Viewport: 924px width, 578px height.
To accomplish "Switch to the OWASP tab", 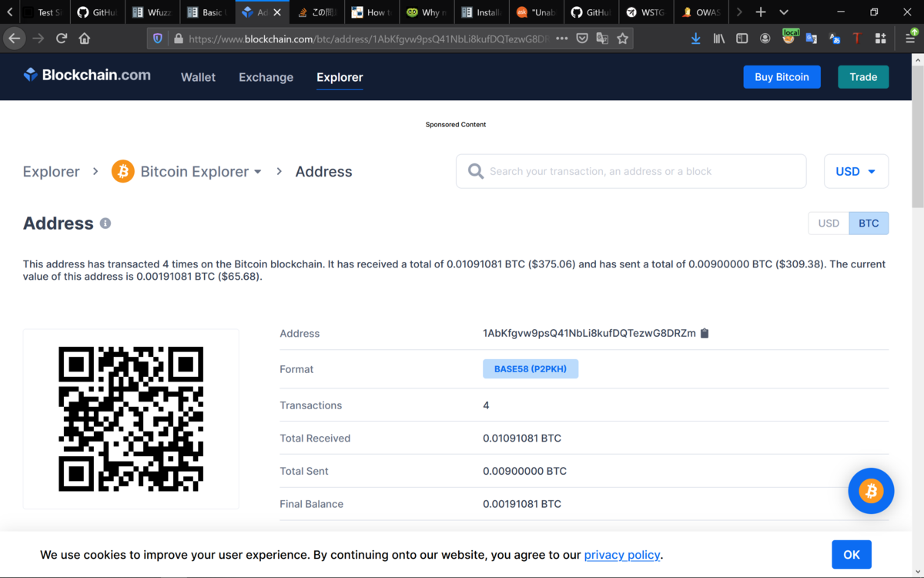I will coord(700,12).
